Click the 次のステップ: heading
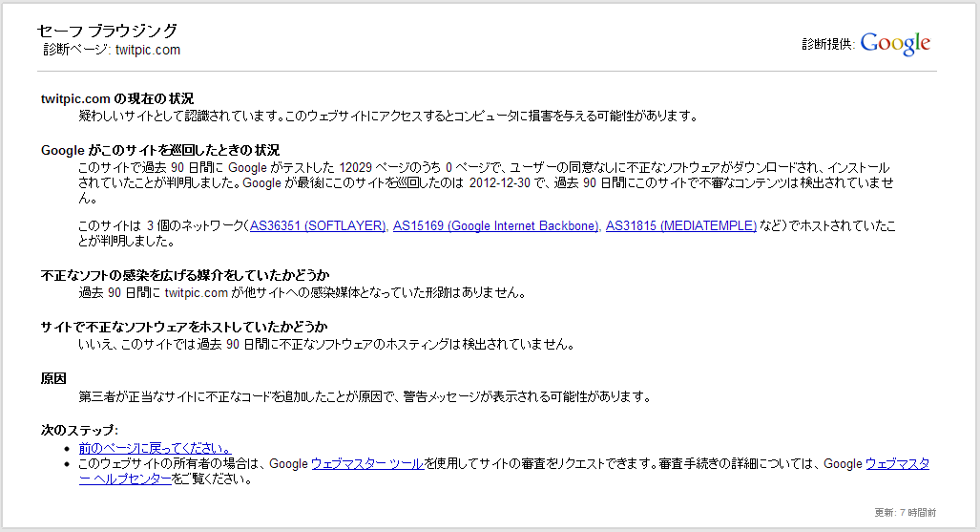The width and height of the screenshot is (980, 532). (x=79, y=430)
